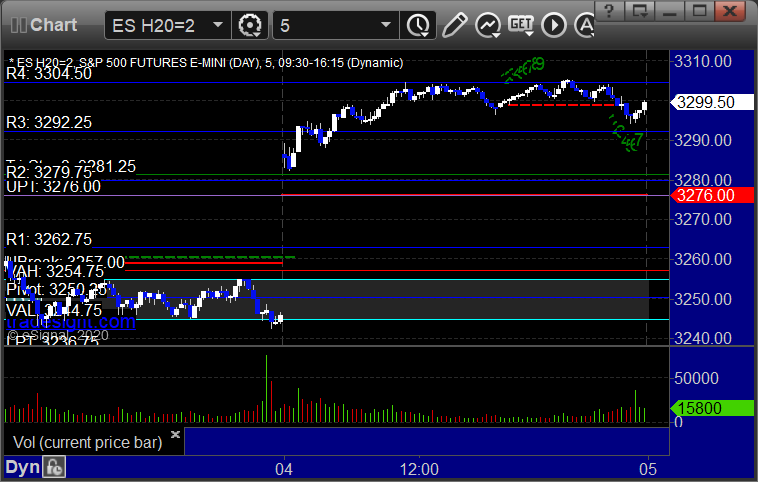Close the Chart window

pos(729,11)
